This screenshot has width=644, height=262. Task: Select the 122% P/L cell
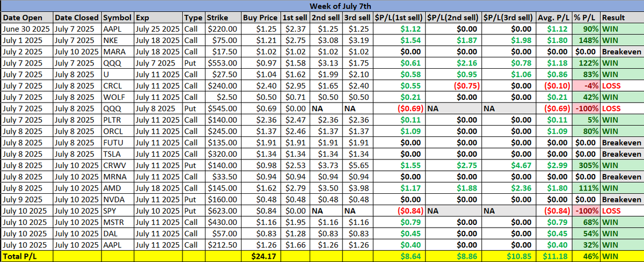pyautogui.click(x=586, y=63)
